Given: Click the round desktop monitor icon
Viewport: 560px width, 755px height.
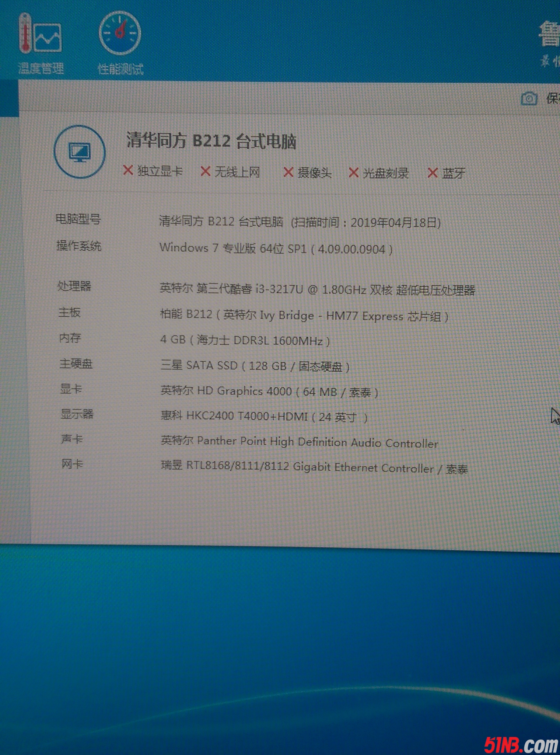Looking at the screenshot, I should (x=80, y=152).
